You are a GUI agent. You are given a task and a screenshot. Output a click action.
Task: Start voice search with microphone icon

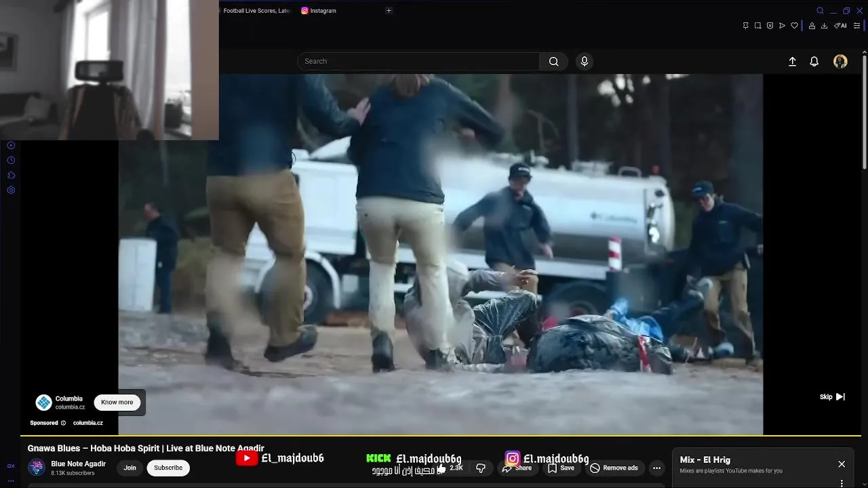click(x=585, y=61)
